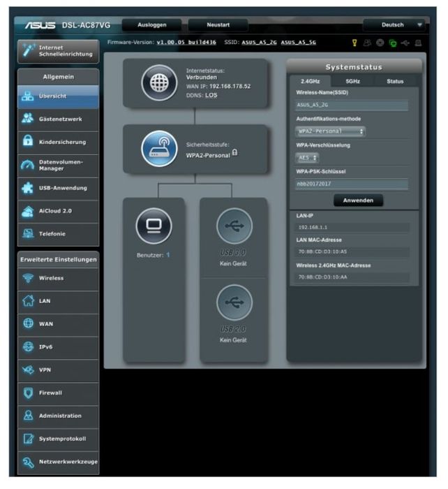Click the Wireless 2.4GHz MAC-Adresse value ending AA
The image size is (448, 489).
pyautogui.click(x=322, y=277)
